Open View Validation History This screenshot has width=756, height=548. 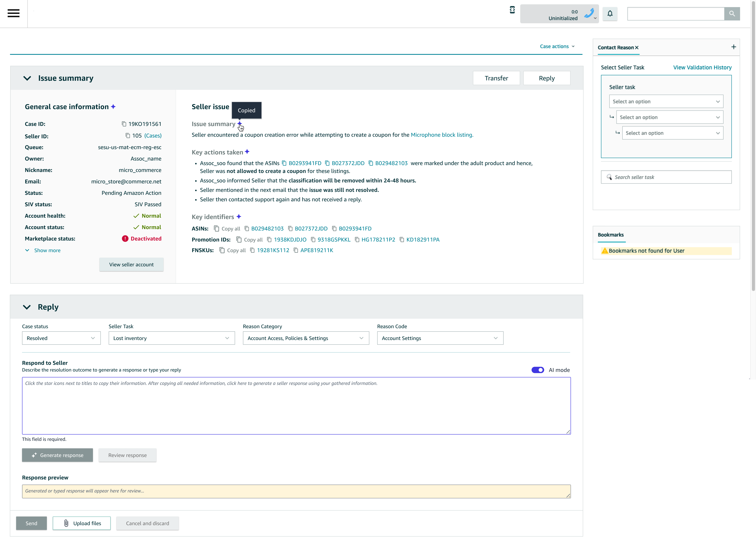pos(702,67)
